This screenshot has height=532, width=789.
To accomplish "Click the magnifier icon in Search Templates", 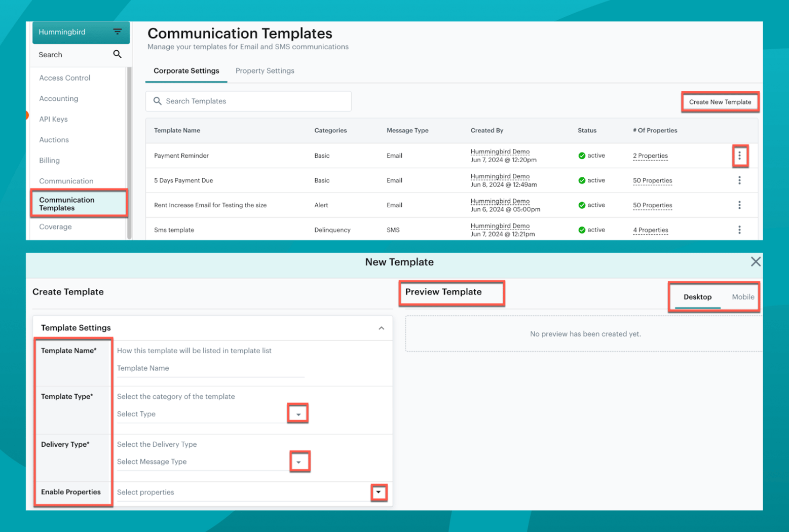I will 158,101.
